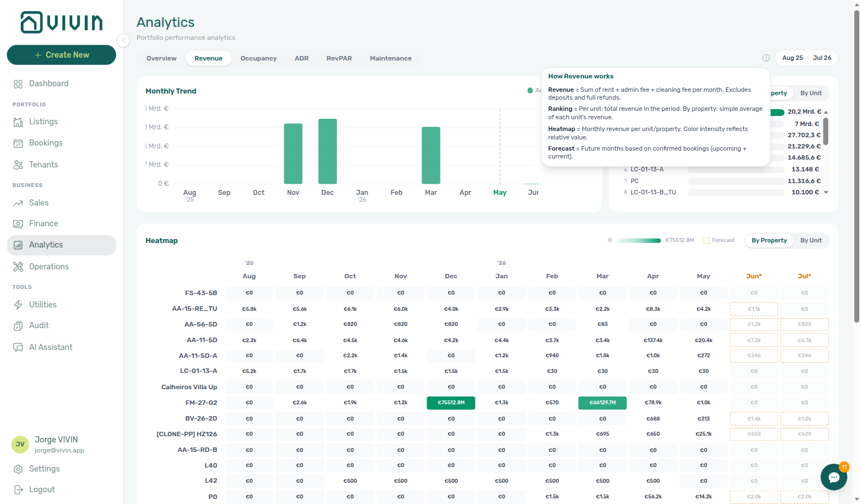The height and width of the screenshot is (504, 861).
Task: Click the Jun* forecast column header
Action: click(x=754, y=277)
